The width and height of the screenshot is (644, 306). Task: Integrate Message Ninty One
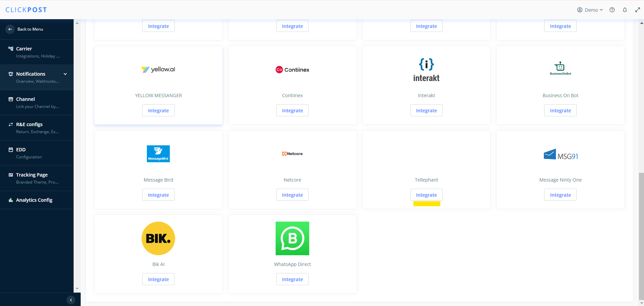[560, 195]
